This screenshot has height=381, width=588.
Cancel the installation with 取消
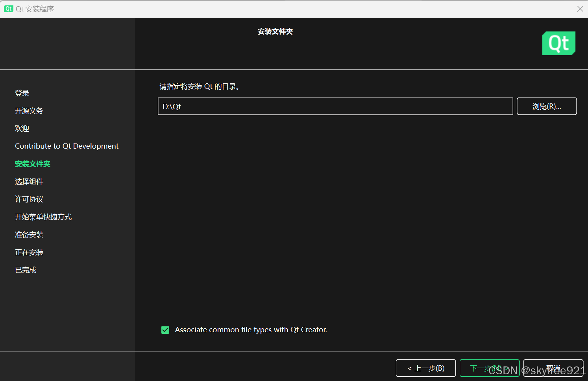553,368
